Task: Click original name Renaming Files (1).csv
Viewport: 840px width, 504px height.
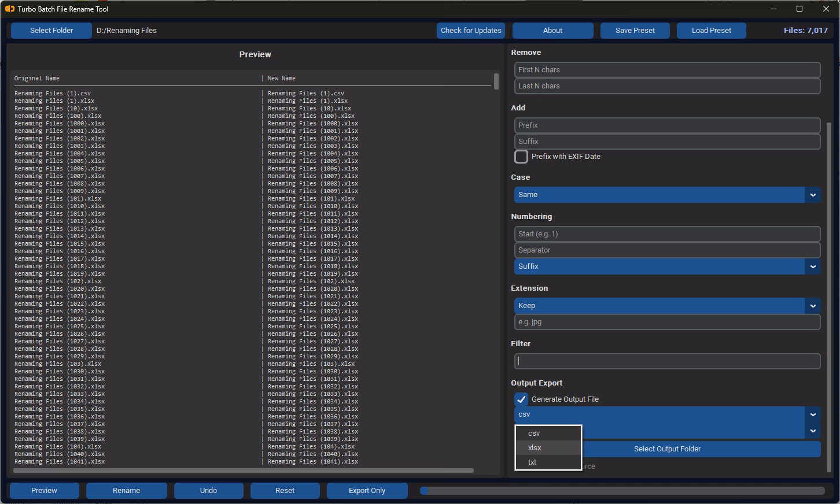Action: click(x=53, y=93)
